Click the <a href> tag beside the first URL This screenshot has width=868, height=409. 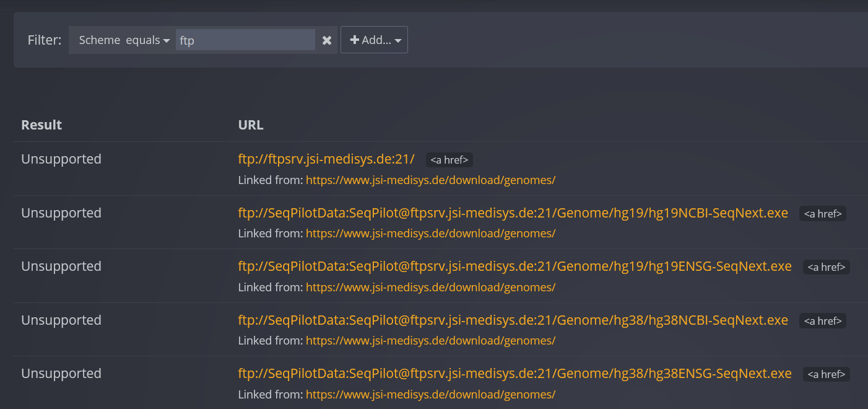(449, 159)
